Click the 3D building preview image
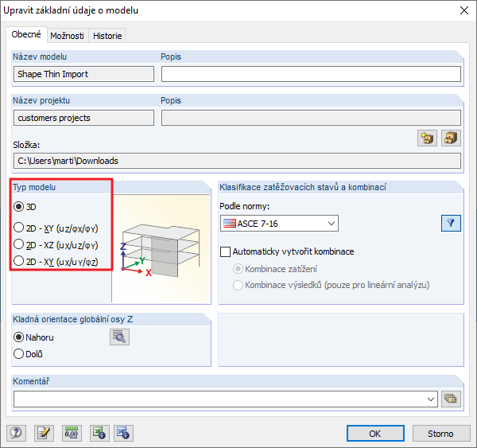Image resolution: width=477 pixels, height=448 pixels. click(x=161, y=248)
